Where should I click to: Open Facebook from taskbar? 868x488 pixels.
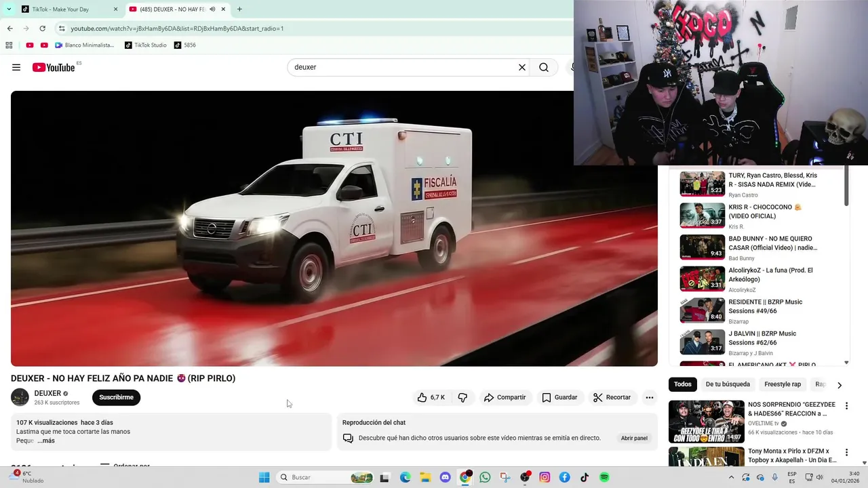[564, 477]
